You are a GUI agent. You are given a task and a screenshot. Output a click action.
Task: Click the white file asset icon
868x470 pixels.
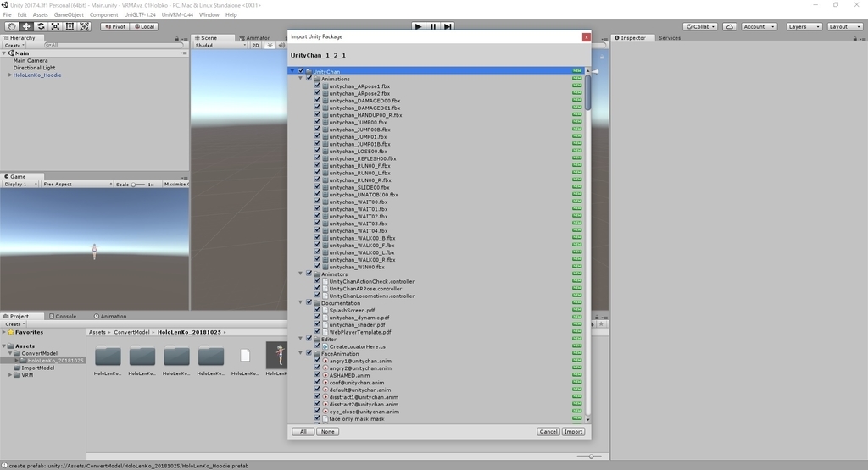coord(245,356)
